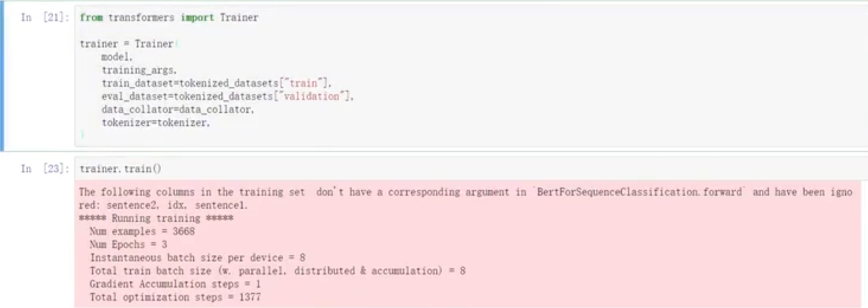
Task: Click the closing parenthesis of the Trainer call
Action: pyautogui.click(x=82, y=135)
